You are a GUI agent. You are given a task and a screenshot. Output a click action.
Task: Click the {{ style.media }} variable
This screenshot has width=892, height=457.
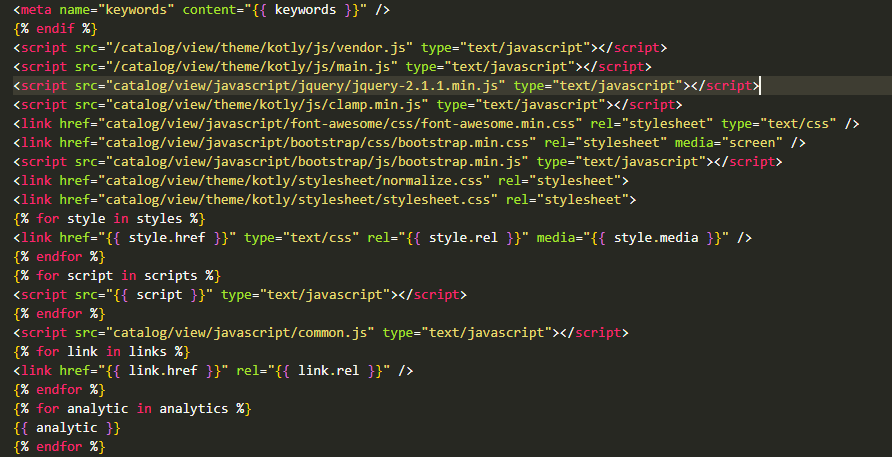tap(652, 238)
